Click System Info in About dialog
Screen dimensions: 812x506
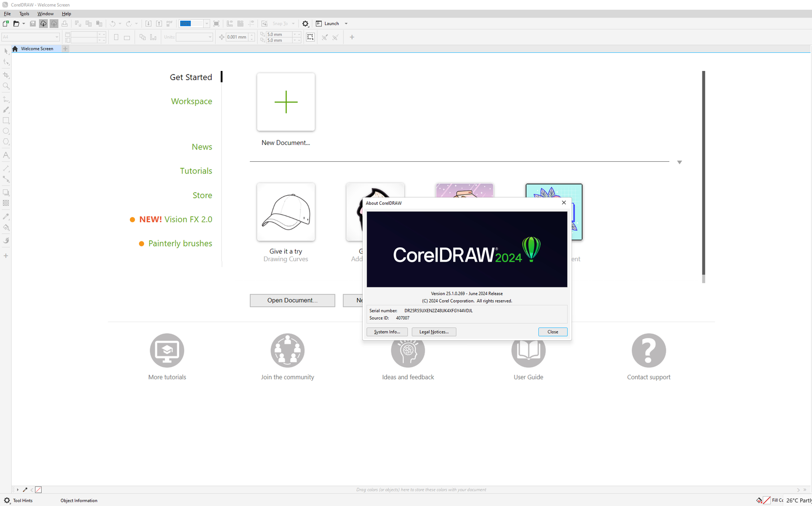(387, 332)
